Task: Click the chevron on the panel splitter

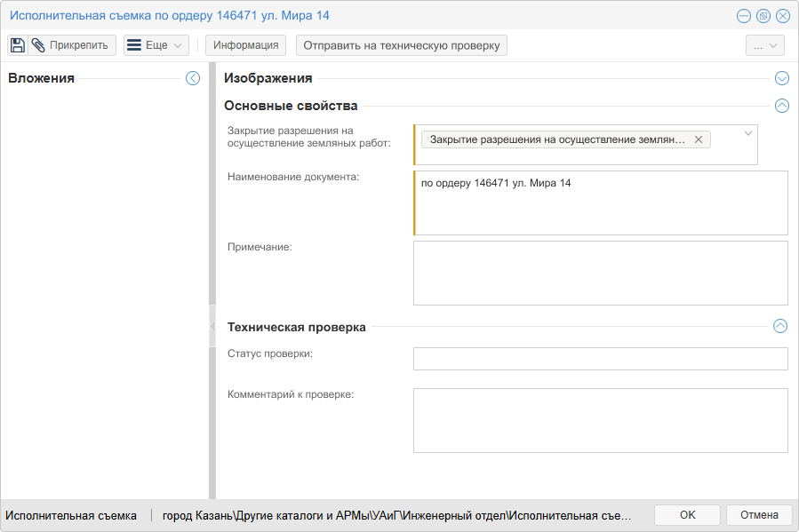Action: click(212, 326)
